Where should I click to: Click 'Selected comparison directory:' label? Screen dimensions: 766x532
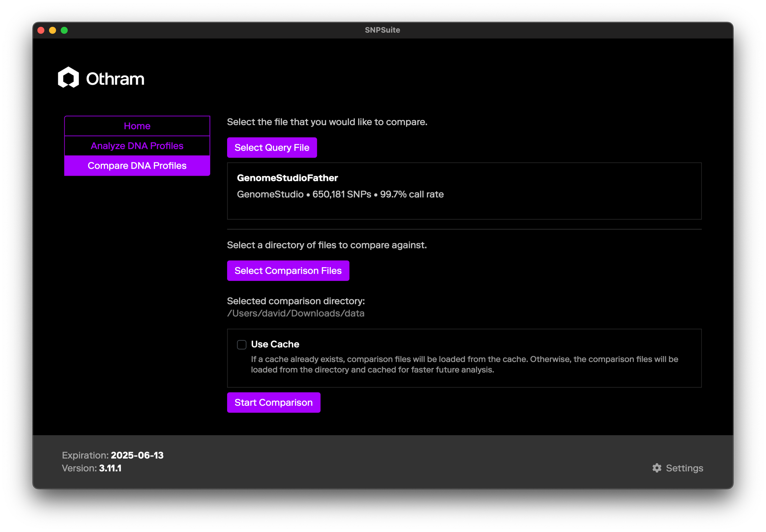click(296, 301)
